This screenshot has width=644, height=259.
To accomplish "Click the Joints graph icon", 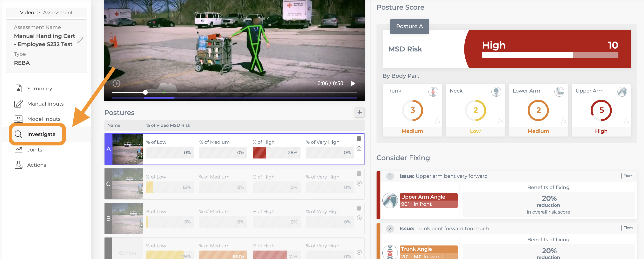I will click(19, 150).
